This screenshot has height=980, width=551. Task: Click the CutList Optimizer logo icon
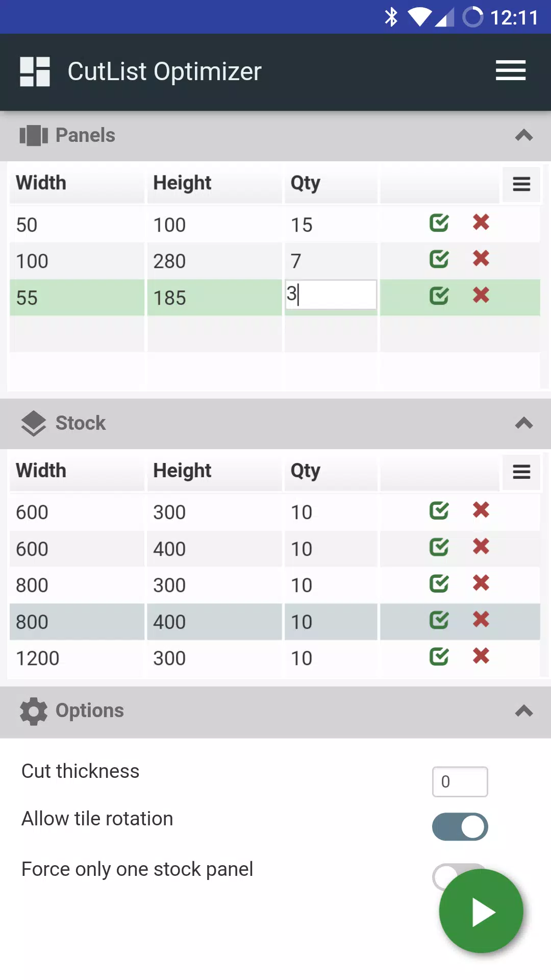click(35, 71)
